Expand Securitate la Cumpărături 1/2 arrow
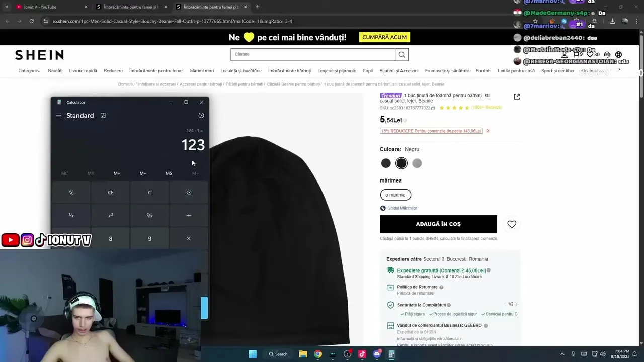644x362 pixels. tap(516, 304)
